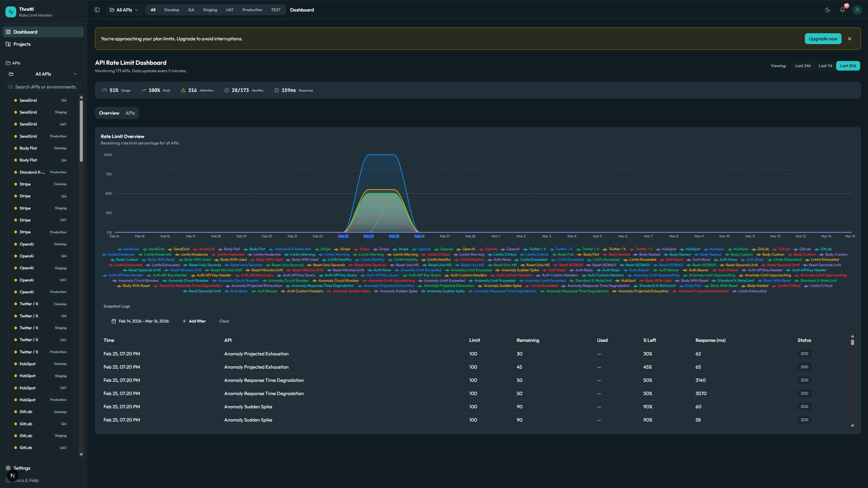Focus the Search APIs input field
Screen dimensions: 868x488
pyautogui.click(x=46, y=87)
